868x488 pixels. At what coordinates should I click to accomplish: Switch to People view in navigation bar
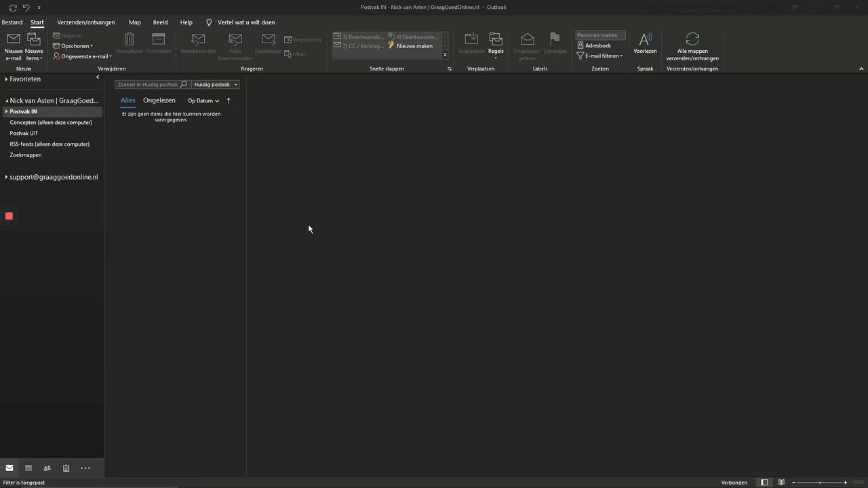pyautogui.click(x=47, y=468)
